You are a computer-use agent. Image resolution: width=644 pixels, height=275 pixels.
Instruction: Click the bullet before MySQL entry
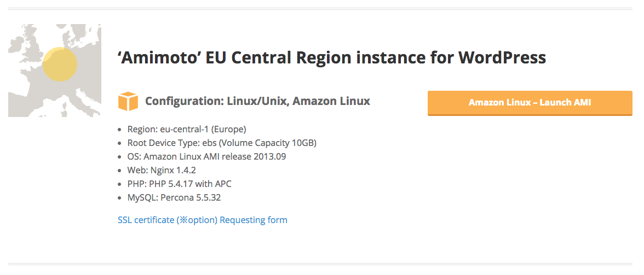119,198
